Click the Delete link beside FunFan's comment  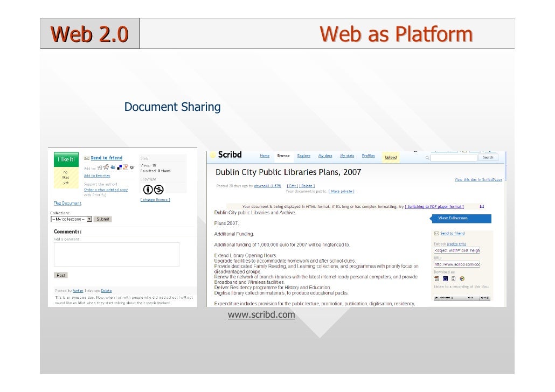click(x=106, y=291)
